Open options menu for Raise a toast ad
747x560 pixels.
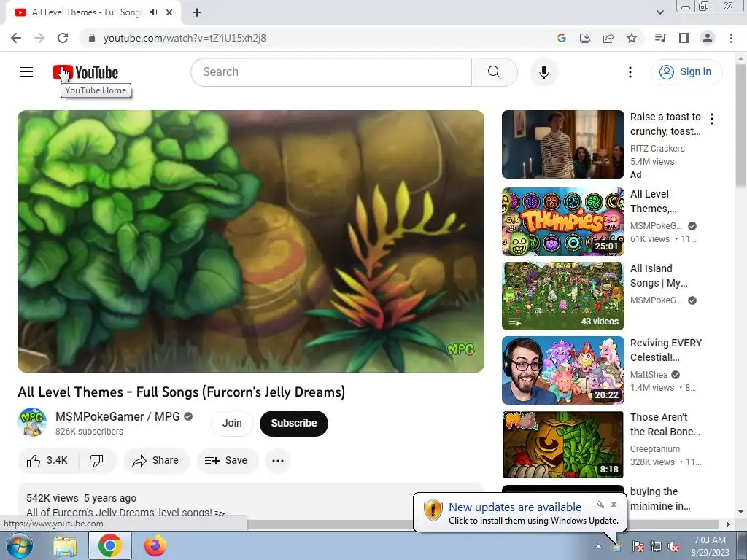click(x=712, y=119)
